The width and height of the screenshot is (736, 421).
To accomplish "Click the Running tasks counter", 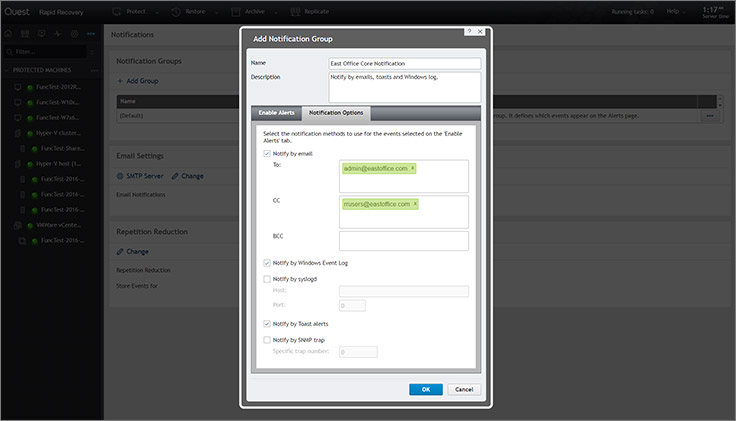I will pos(632,12).
